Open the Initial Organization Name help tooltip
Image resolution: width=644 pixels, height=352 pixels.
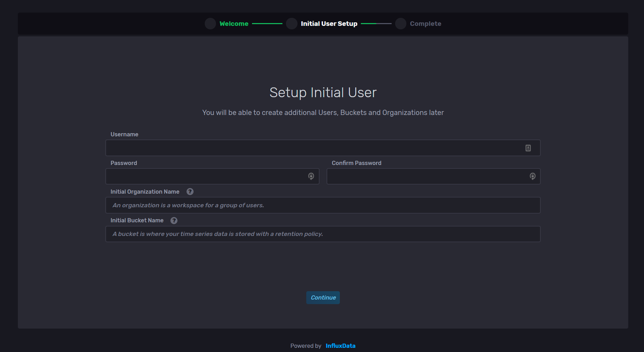click(190, 192)
